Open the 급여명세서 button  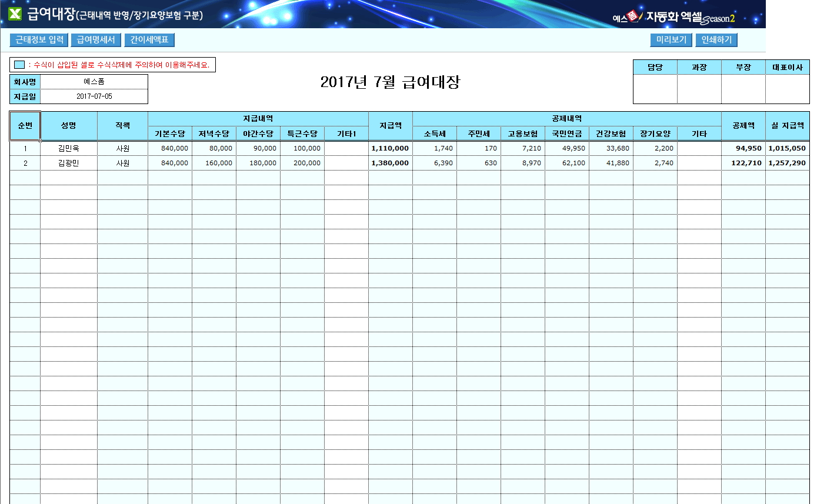96,40
